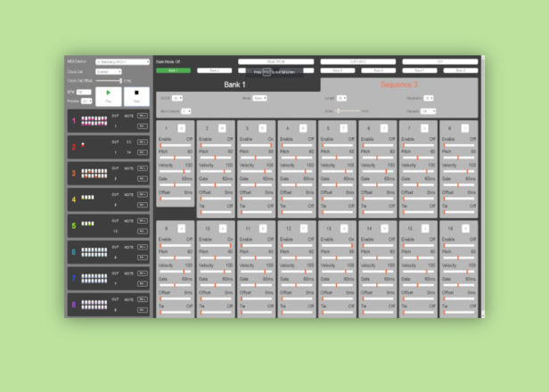Switch to the green Bank 1 tab
Viewport: 549px width, 392px height.
tap(173, 70)
